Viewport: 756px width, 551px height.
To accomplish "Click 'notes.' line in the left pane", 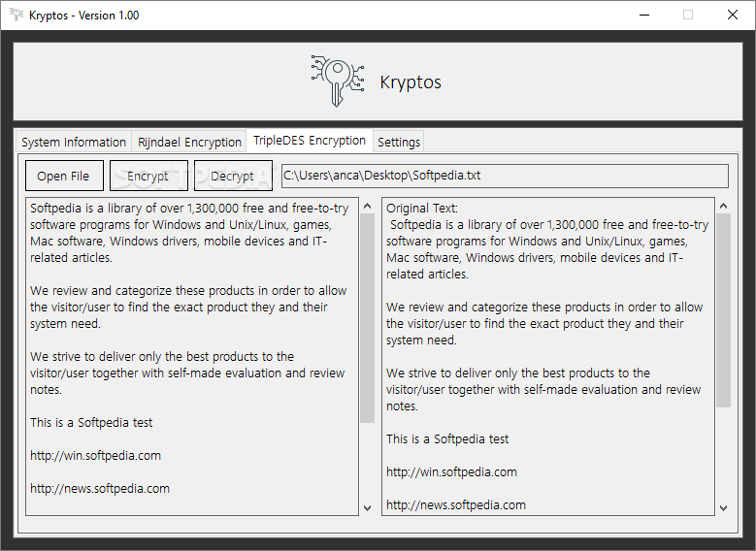I will [46, 390].
